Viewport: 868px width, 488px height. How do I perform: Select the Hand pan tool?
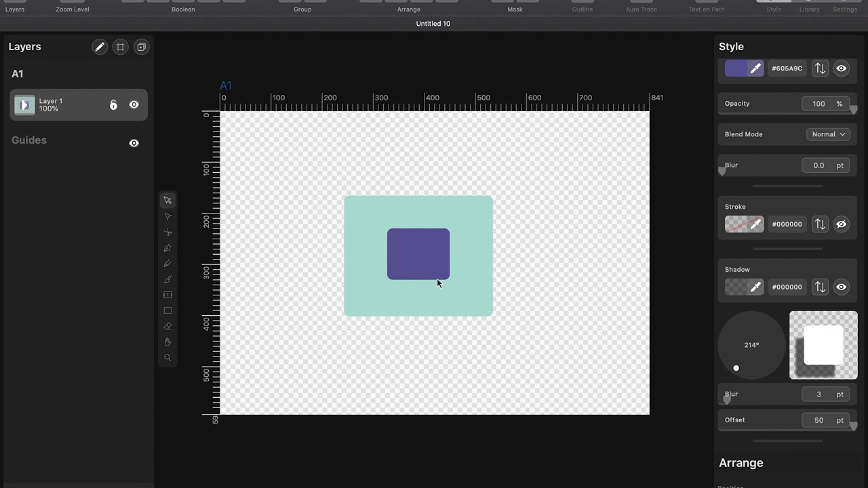(x=167, y=342)
